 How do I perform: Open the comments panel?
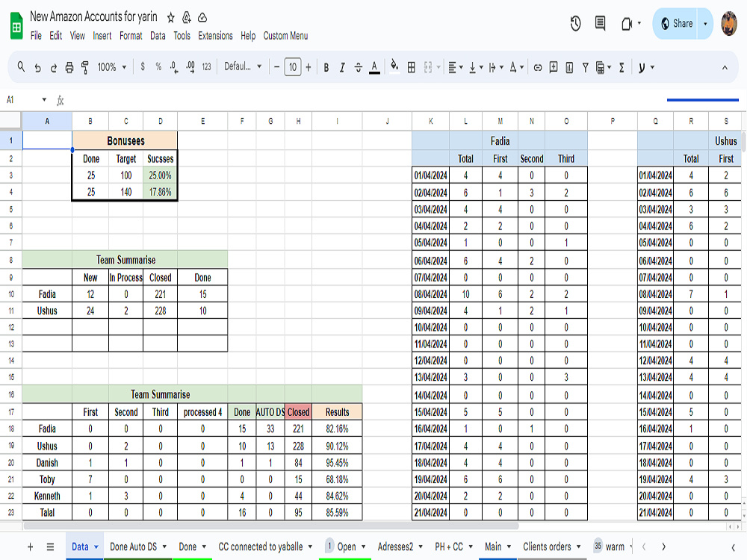(601, 23)
